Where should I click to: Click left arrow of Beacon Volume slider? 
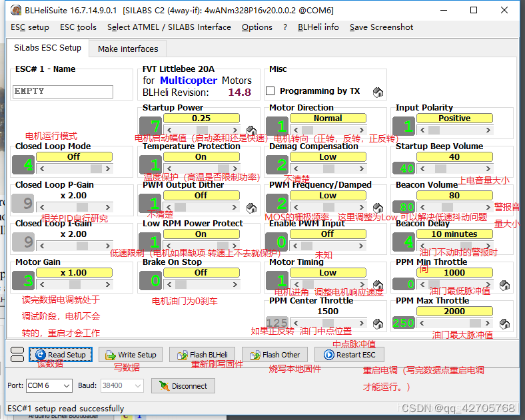click(x=422, y=207)
